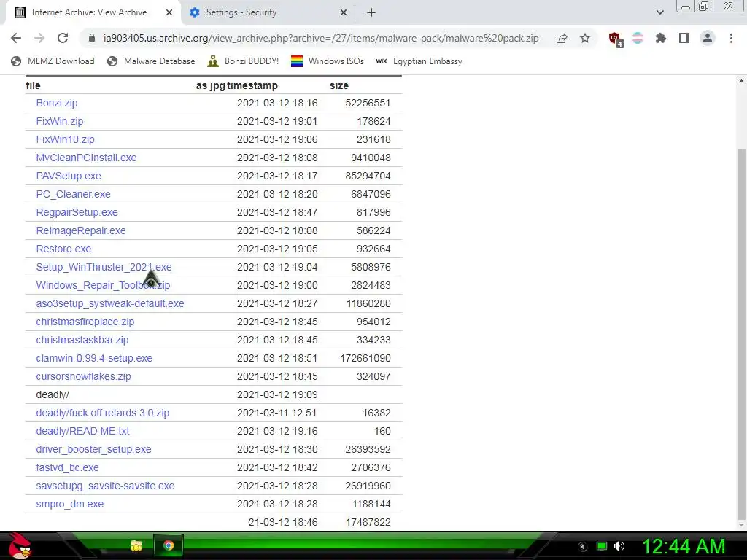This screenshot has width=747, height=560.
Task: Download Bonzi.zip link
Action: [x=57, y=103]
